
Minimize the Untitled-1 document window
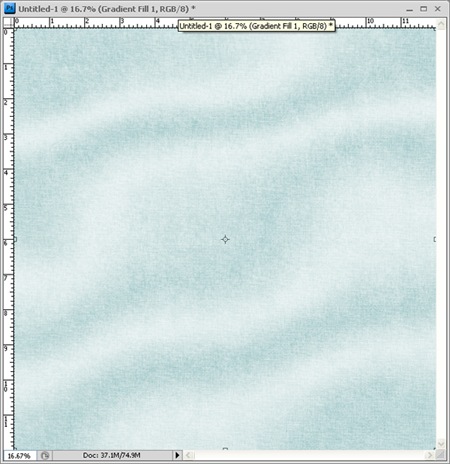click(x=410, y=9)
